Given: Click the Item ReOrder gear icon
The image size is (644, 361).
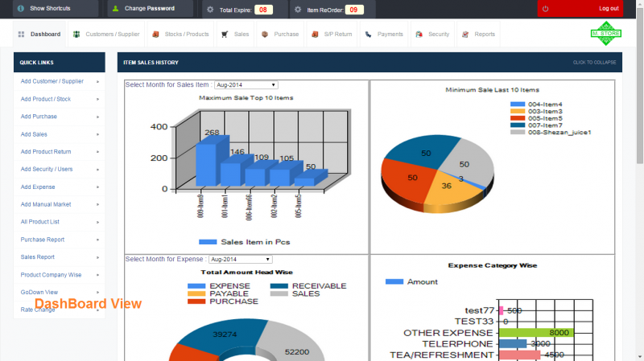Looking at the screenshot, I should coord(298,10).
